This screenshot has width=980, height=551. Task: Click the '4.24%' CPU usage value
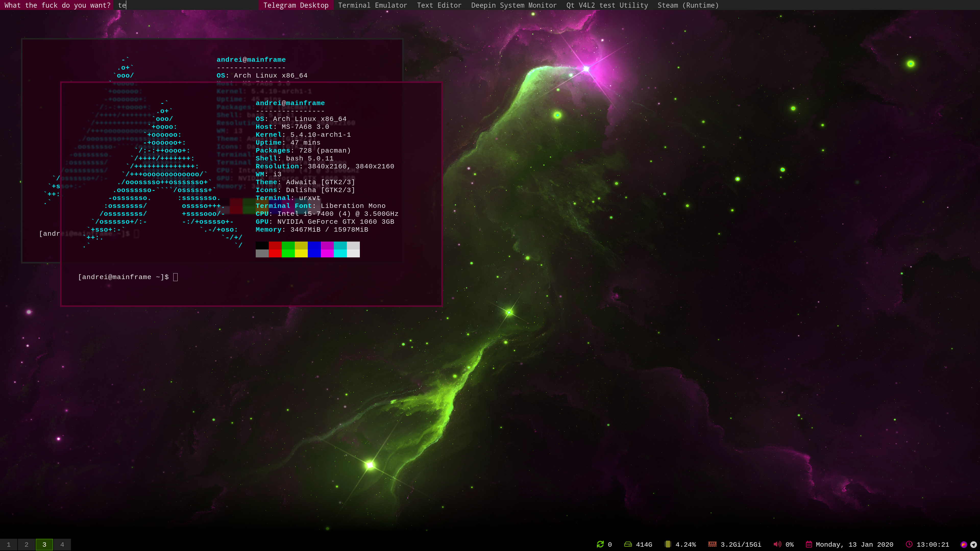685,545
